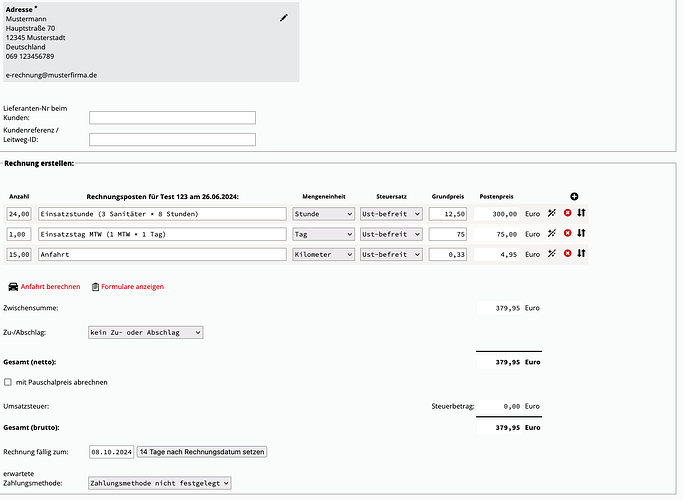Screen dimensions: 683x500
Task: Click the Gesamt (brutto) label
Action: (x=31, y=427)
